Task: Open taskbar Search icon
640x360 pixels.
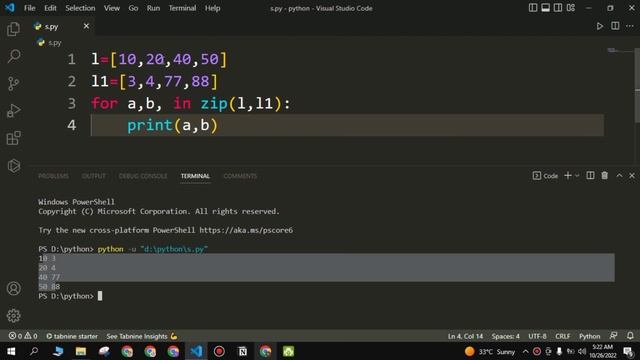Action: pyautogui.click(x=34, y=351)
